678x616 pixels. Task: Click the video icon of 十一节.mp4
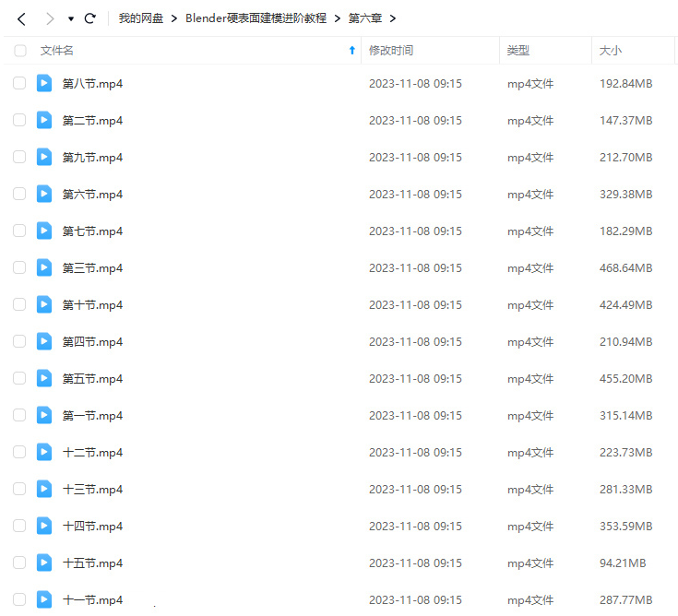tap(44, 599)
